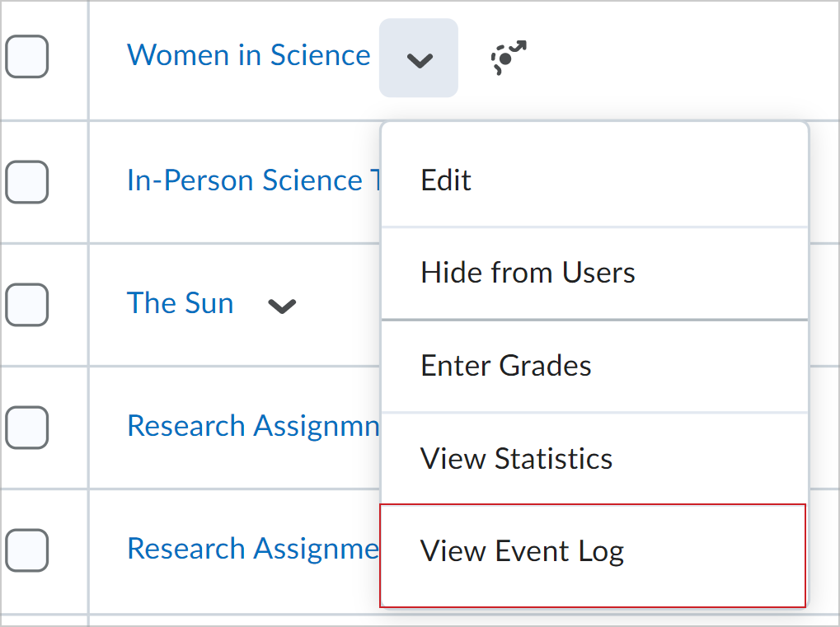The height and width of the screenshot is (627, 840).
Task: Open the chevron icon on the highlighted dropdown button
Action: coord(419,58)
